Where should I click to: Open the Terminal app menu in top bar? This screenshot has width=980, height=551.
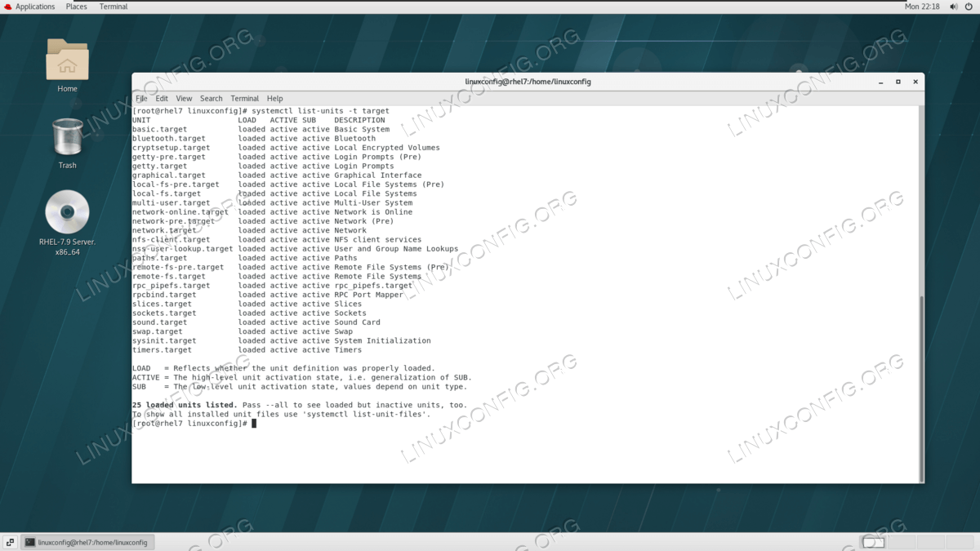[x=114, y=7]
